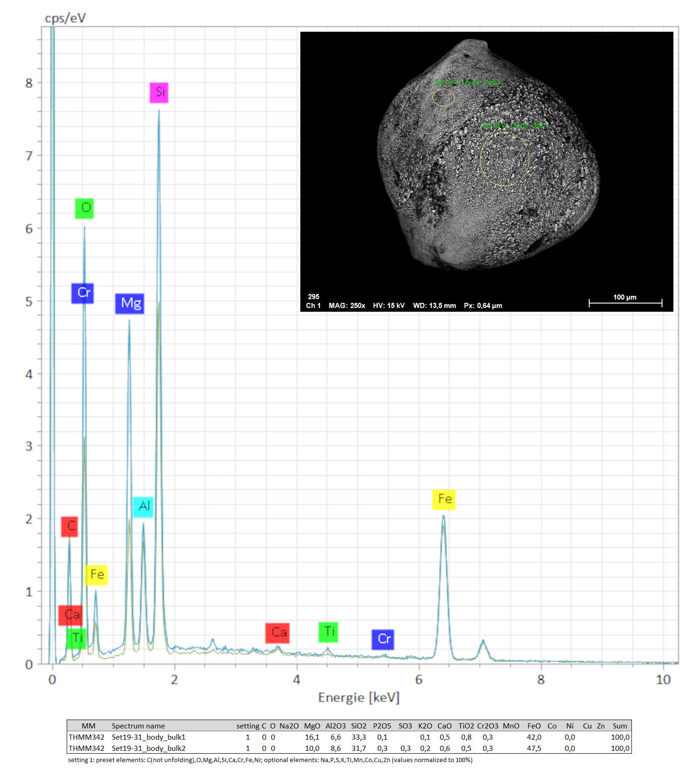
Task: Select the blue Cr label beside oxygen peak
Action: [83, 293]
